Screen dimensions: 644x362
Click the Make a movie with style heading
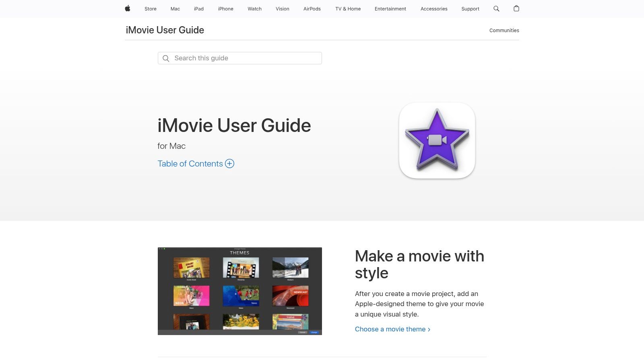click(x=419, y=265)
